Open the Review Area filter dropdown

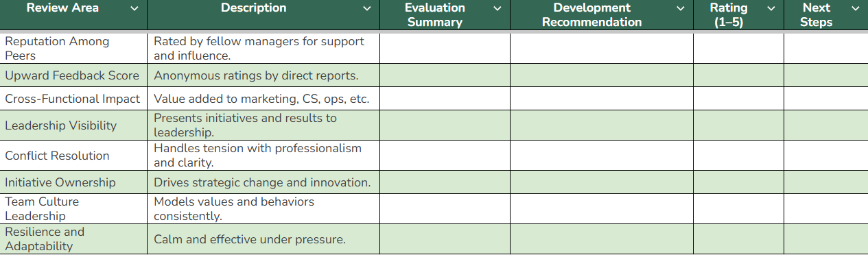(134, 9)
